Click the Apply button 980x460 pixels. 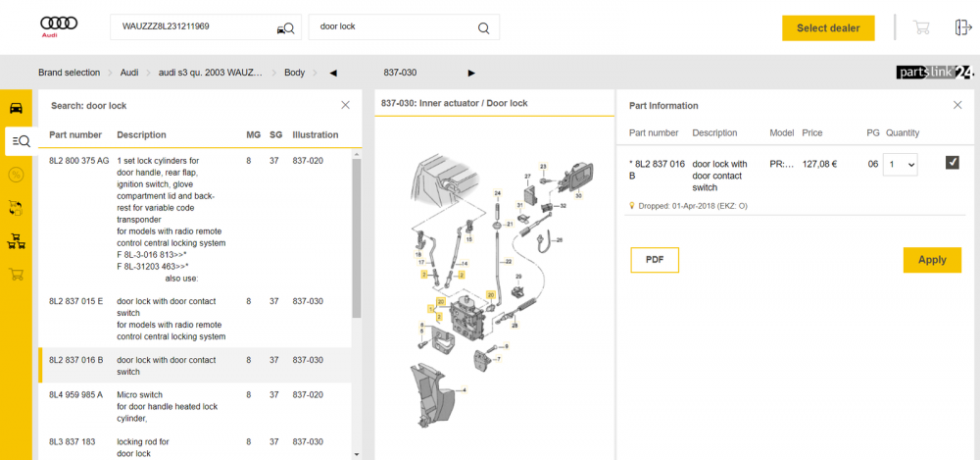click(932, 260)
